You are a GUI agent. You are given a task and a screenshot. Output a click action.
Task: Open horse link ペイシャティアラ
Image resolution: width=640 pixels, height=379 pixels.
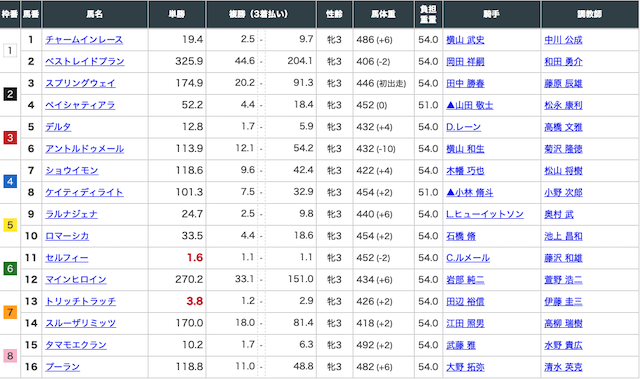[80, 105]
